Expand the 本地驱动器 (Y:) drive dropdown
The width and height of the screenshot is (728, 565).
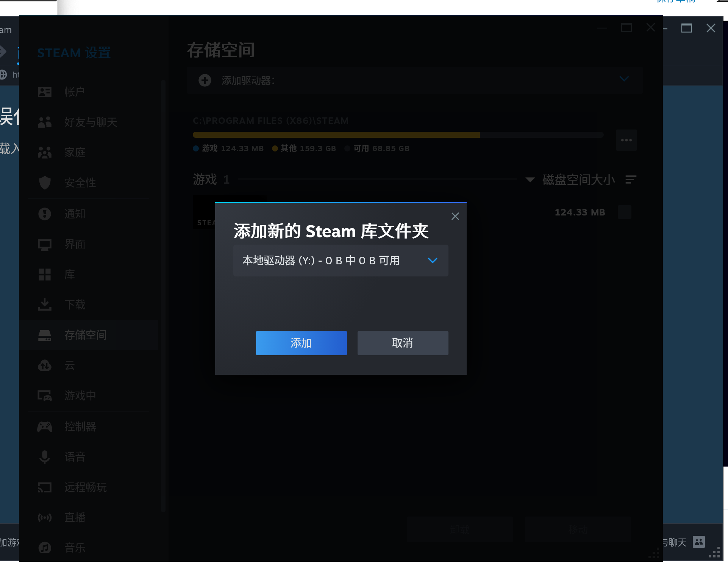click(341, 261)
